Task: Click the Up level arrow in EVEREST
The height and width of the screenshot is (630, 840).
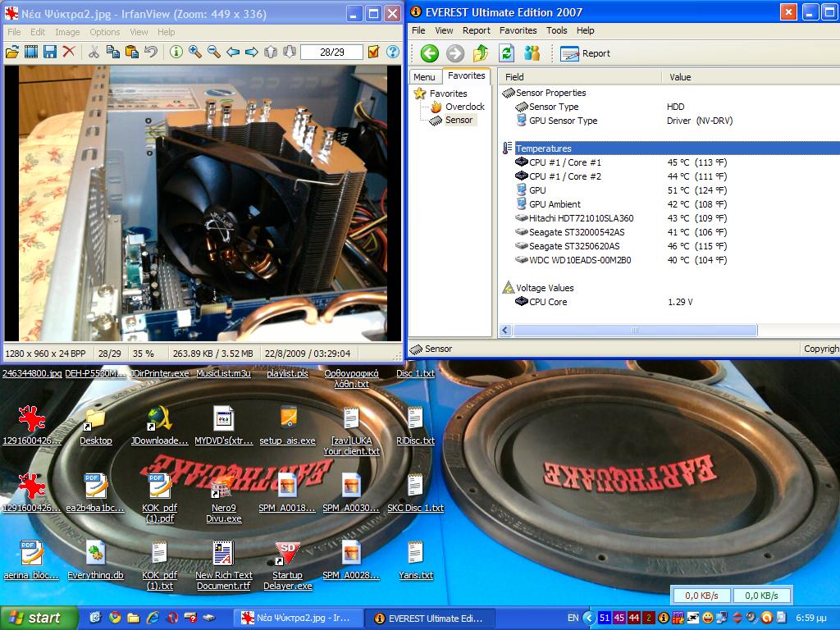Action: [x=481, y=53]
